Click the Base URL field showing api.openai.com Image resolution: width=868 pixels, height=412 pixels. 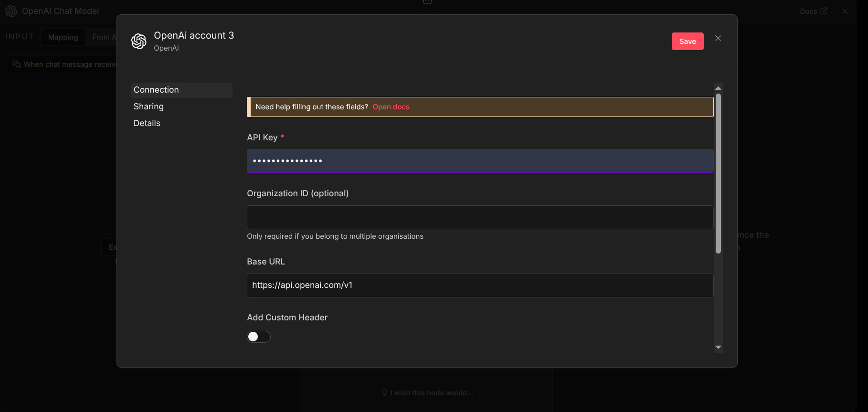pos(479,285)
